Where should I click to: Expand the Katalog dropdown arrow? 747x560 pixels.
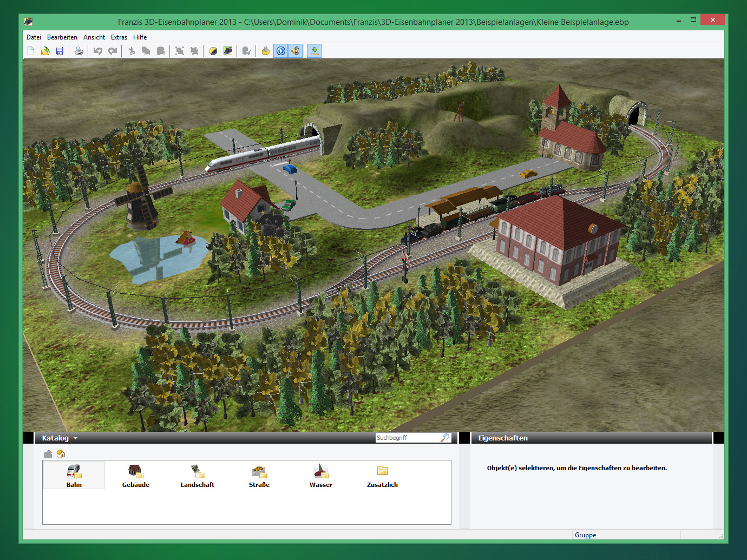pyautogui.click(x=75, y=438)
